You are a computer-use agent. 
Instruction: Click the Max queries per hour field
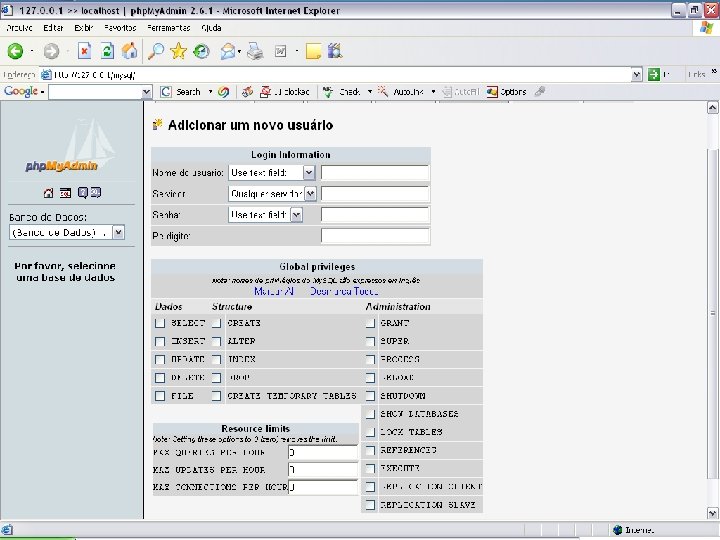pos(323,452)
